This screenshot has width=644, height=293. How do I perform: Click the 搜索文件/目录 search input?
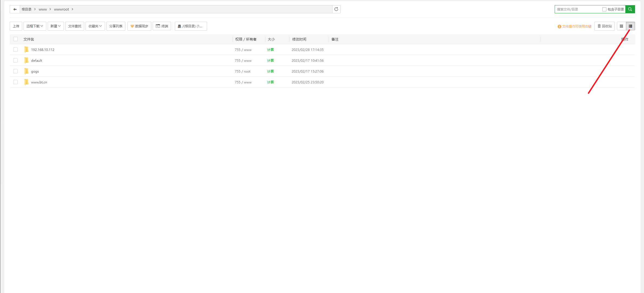(578, 9)
